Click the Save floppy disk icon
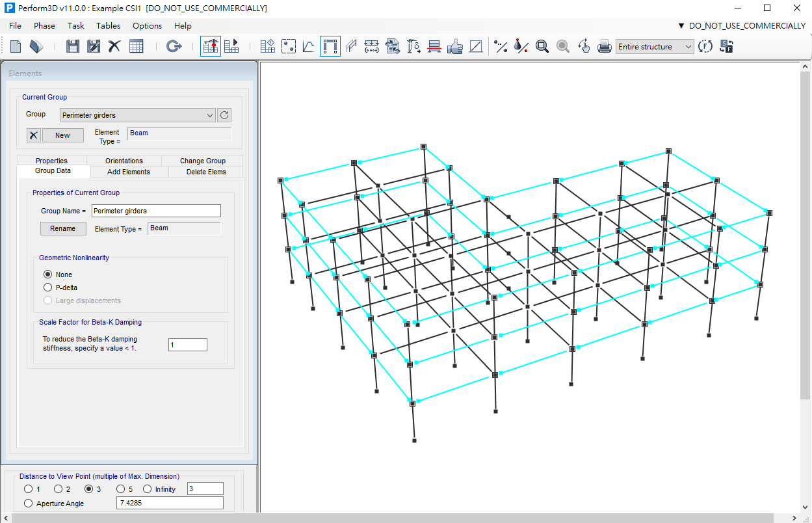This screenshot has height=523, width=812. [x=73, y=46]
